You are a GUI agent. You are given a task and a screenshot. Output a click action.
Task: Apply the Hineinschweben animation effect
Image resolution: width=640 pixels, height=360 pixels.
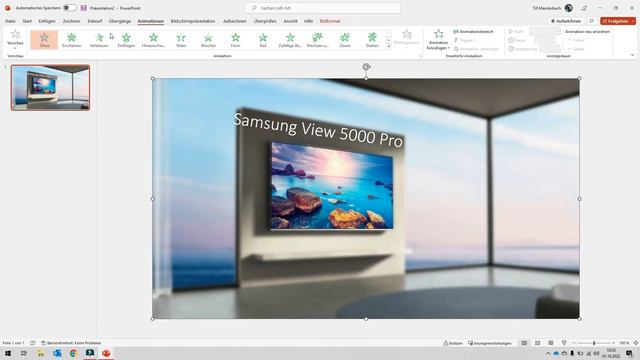pyautogui.click(x=153, y=40)
